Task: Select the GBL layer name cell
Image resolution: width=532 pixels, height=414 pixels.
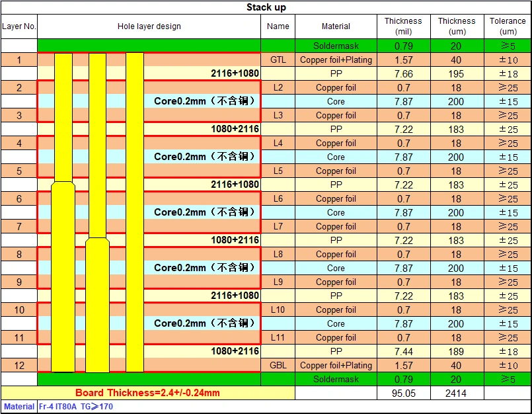Action: tap(278, 365)
